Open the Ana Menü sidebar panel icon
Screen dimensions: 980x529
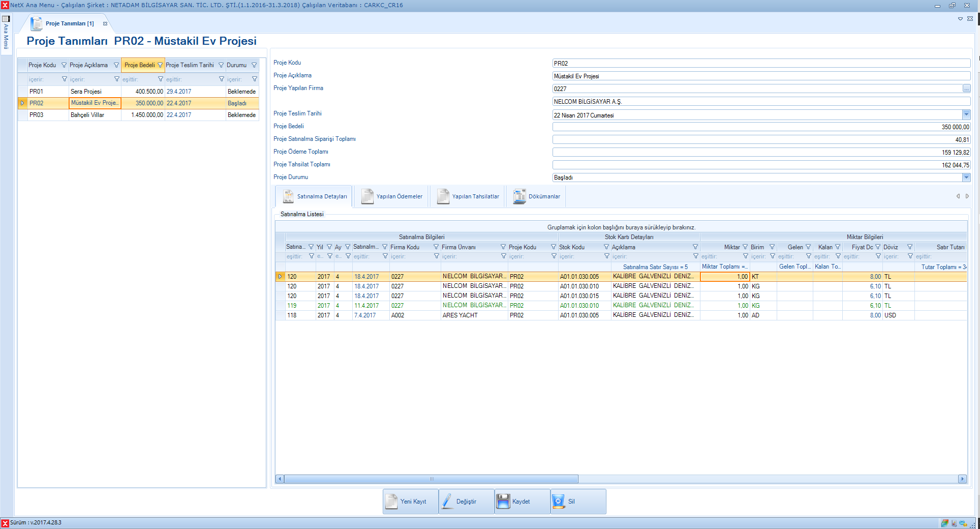click(x=6, y=19)
